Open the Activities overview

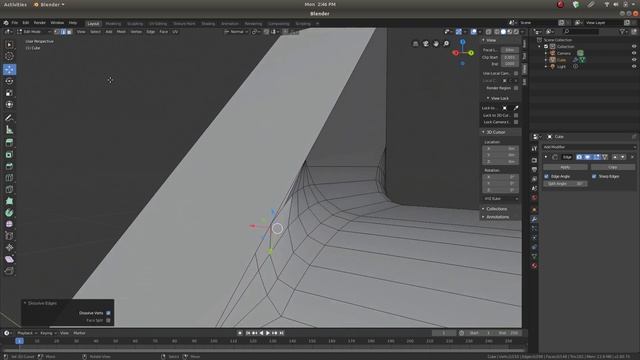click(x=15, y=4)
